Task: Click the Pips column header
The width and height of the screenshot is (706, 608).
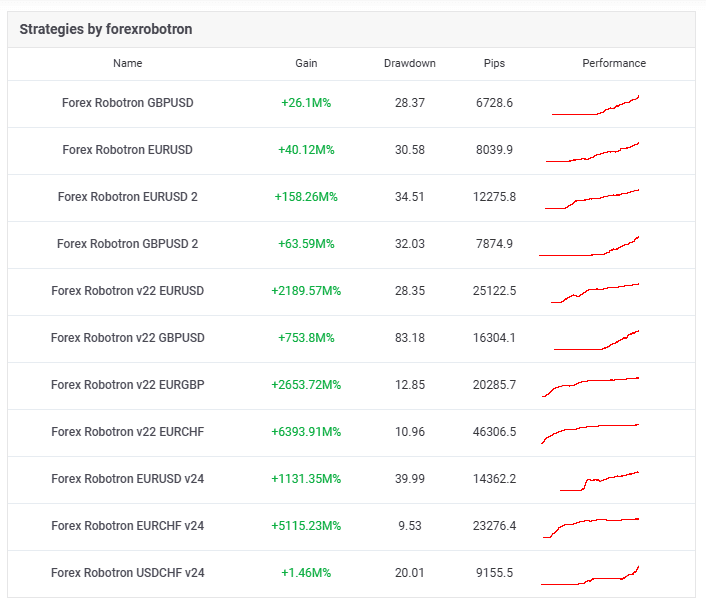Action: [494, 63]
